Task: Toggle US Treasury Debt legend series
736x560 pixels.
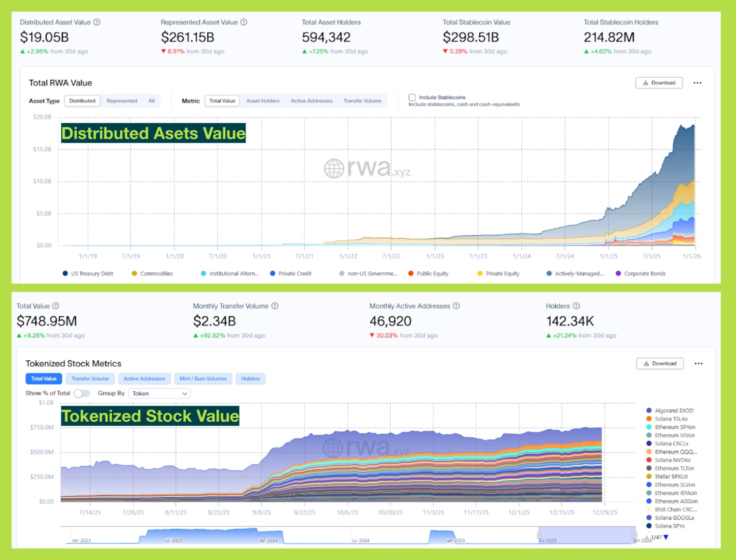Action: pos(88,274)
